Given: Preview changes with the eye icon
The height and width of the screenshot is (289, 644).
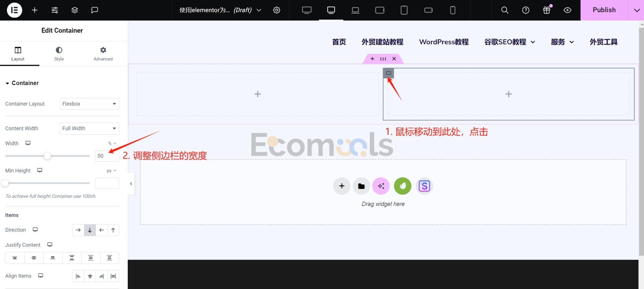Looking at the screenshot, I should click(568, 10).
